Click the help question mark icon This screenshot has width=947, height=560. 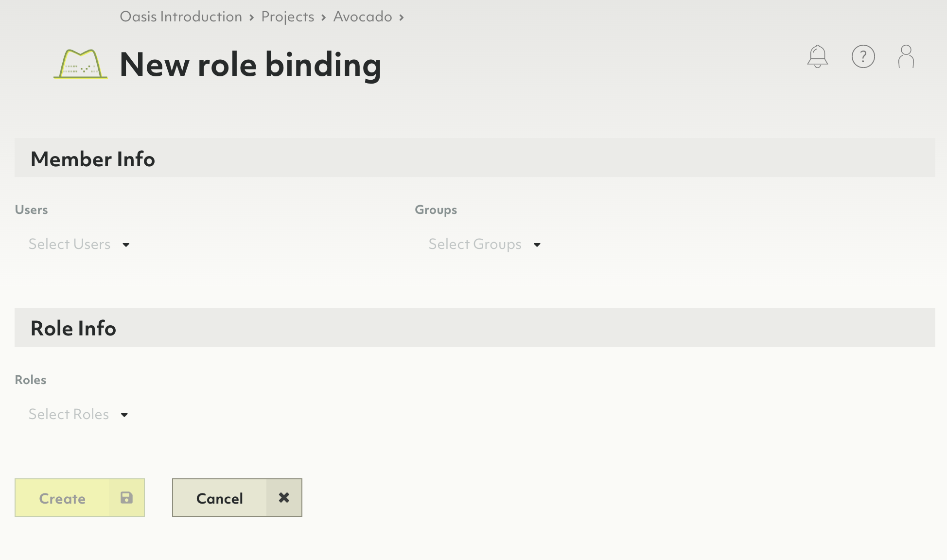862,56
